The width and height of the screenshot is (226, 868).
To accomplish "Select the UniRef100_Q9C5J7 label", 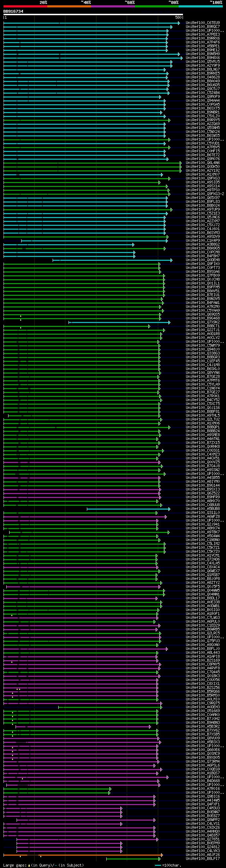I will point(203,89).
